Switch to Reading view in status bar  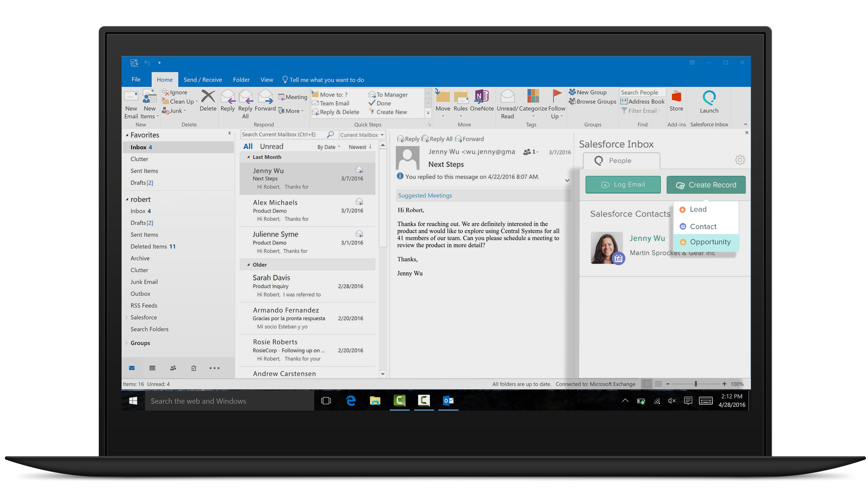658,384
